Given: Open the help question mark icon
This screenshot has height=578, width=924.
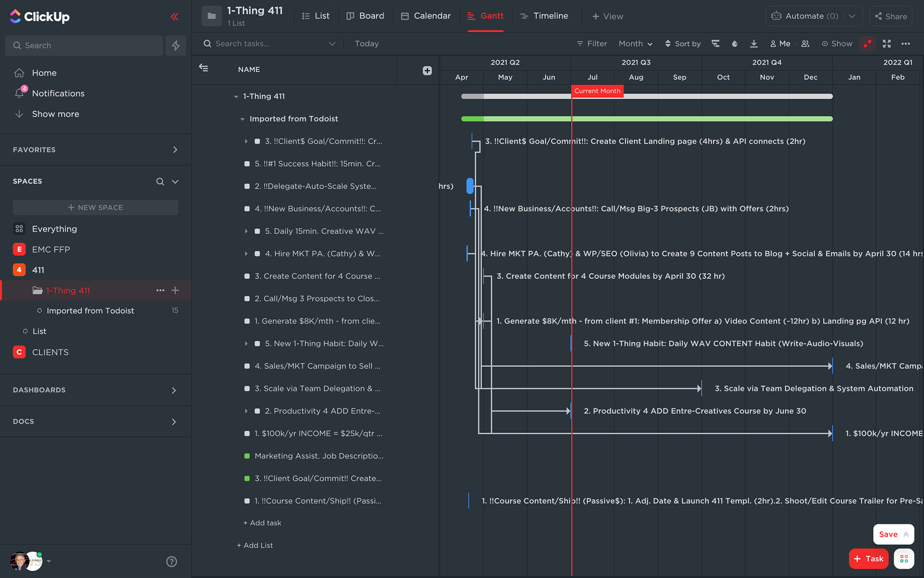Looking at the screenshot, I should click(171, 561).
